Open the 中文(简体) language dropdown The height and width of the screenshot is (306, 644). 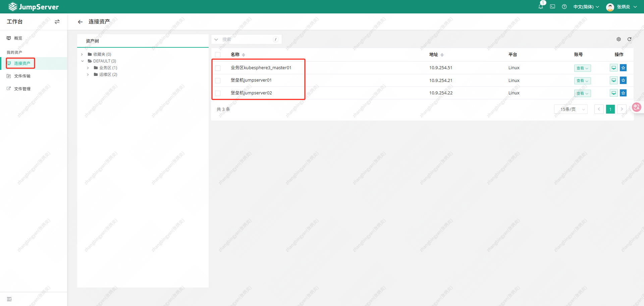click(x=586, y=7)
